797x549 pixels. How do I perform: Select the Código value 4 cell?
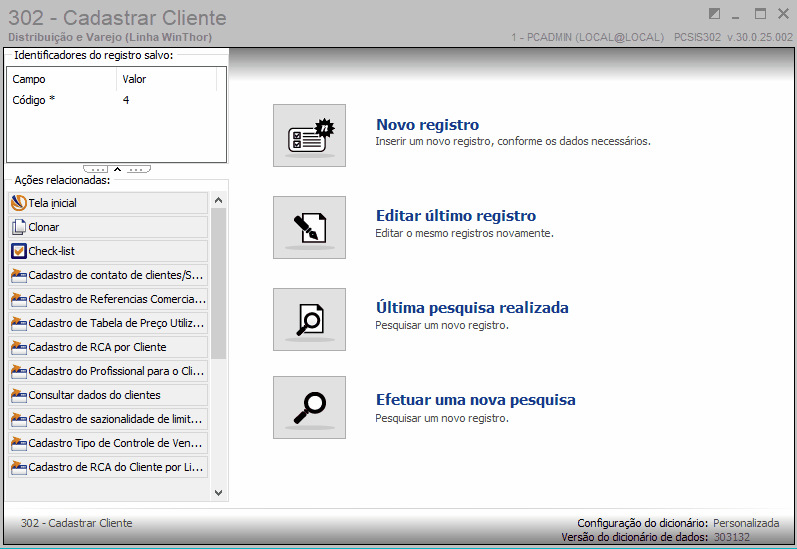click(x=126, y=100)
